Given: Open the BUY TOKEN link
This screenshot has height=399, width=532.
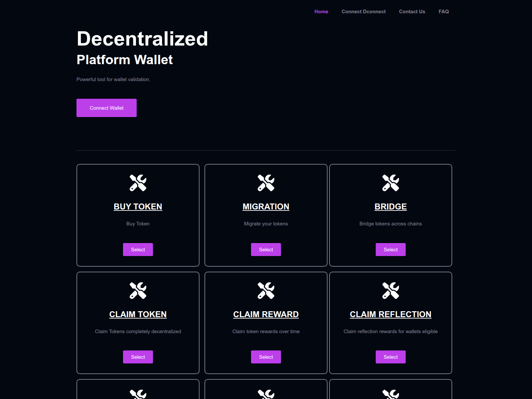Looking at the screenshot, I should point(138,206).
